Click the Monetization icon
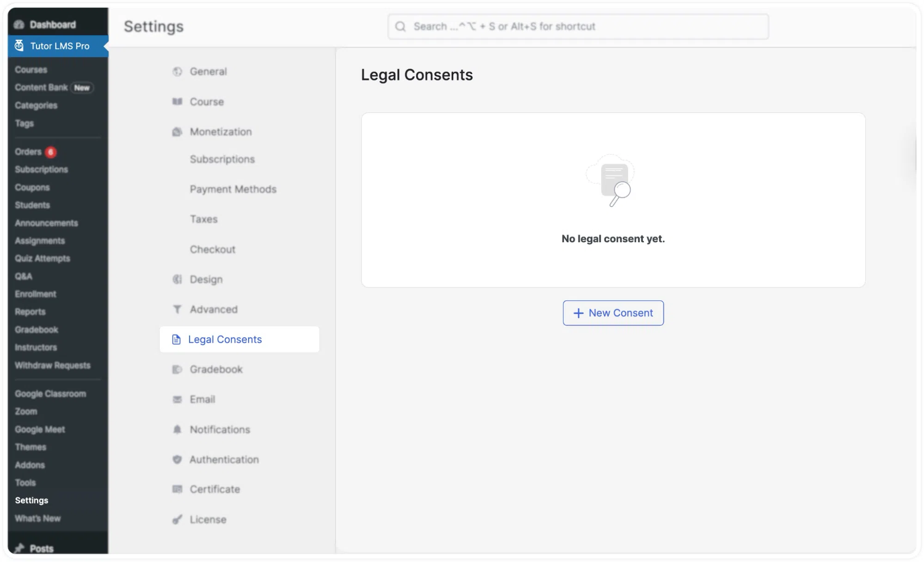Screen dimensions: 924x562 click(177, 132)
